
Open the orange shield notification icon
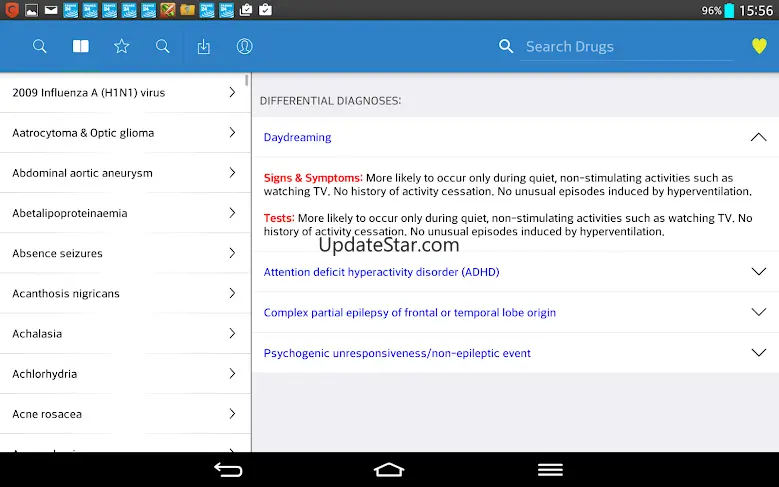coord(12,9)
